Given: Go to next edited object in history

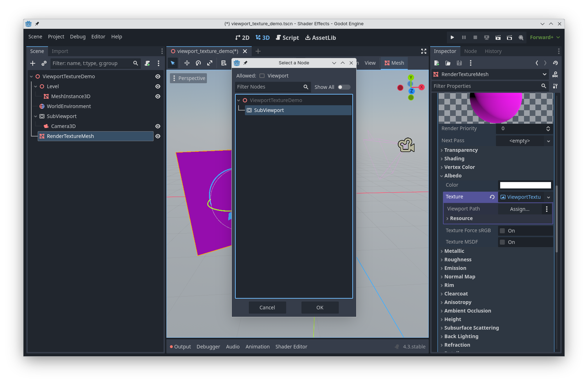Looking at the screenshot, I should (545, 63).
